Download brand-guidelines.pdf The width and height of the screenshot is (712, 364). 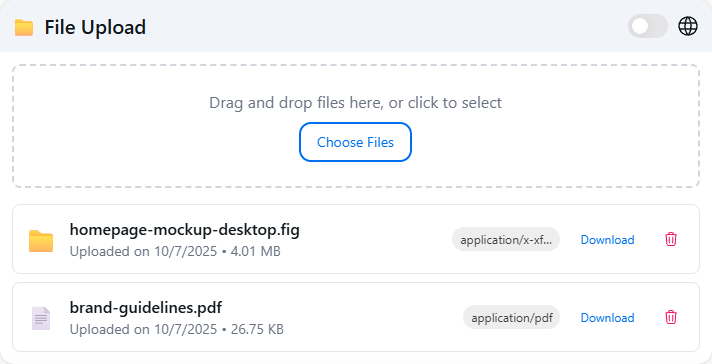607,318
